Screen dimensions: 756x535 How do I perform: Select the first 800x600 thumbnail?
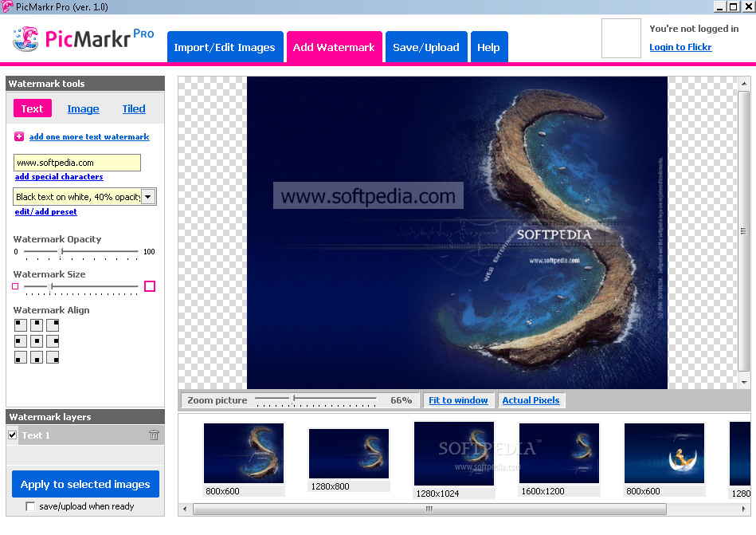pos(244,453)
